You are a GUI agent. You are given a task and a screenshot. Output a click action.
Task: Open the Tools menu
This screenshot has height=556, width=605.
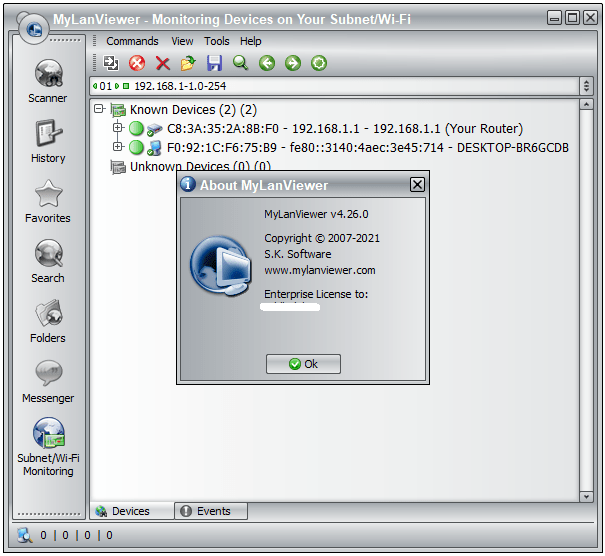tap(216, 41)
